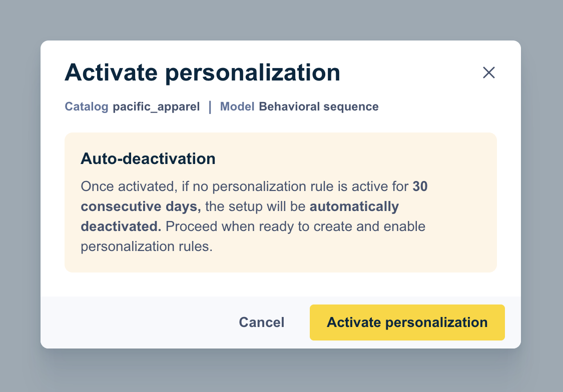Click the Behavioral sequence model label
Viewport: 563px width, 392px height.
[x=319, y=106]
